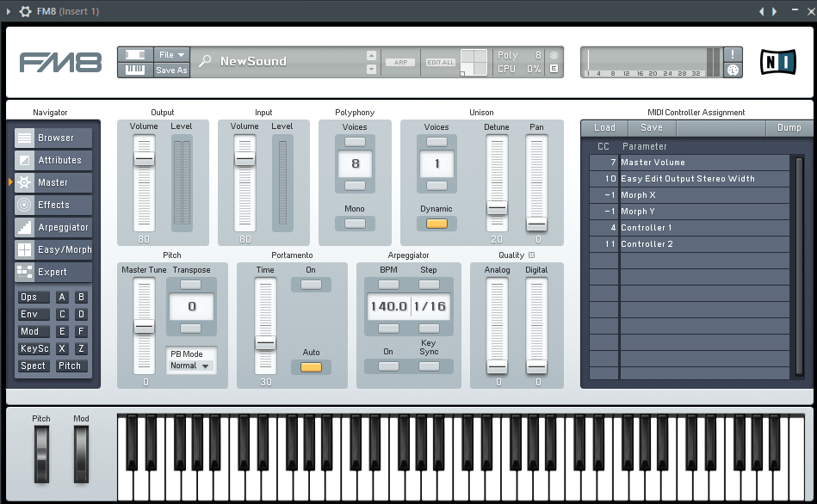Open the Env envelope editor
817x504 pixels.
click(x=34, y=315)
